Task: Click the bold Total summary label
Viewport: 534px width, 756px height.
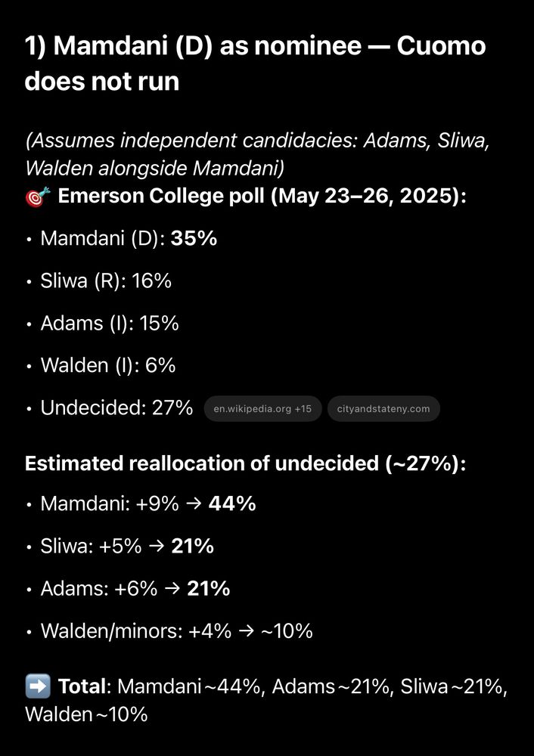Action: [82, 686]
